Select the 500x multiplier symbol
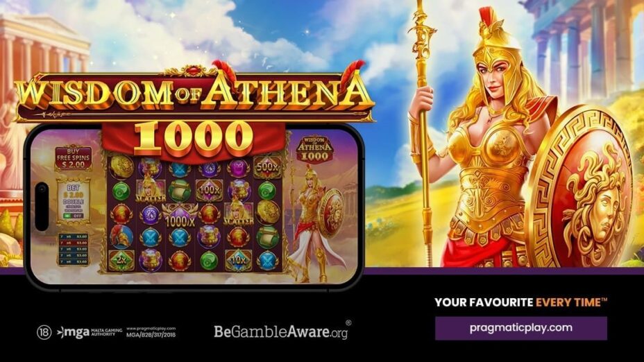This screenshot has height=362, width=644. click(267, 167)
